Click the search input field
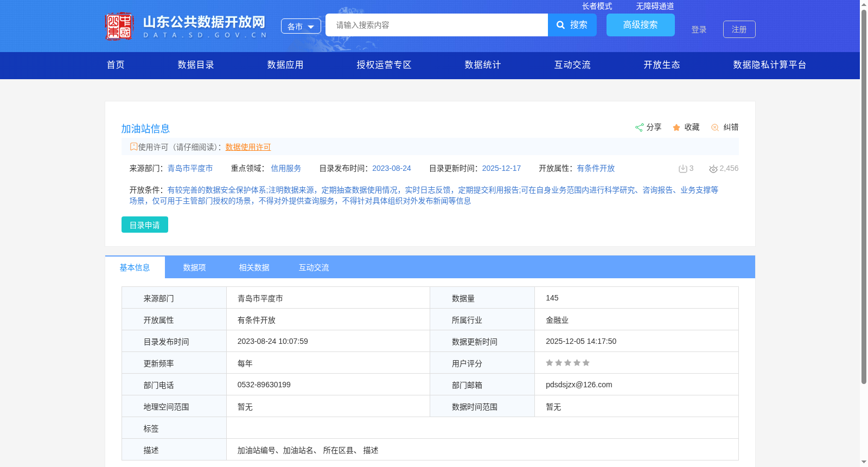 pos(437,25)
